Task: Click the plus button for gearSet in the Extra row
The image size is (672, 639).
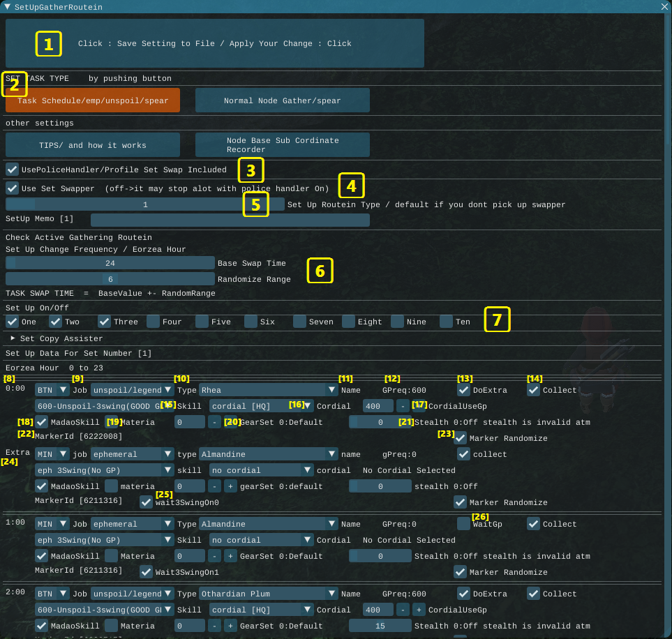Action: click(230, 486)
